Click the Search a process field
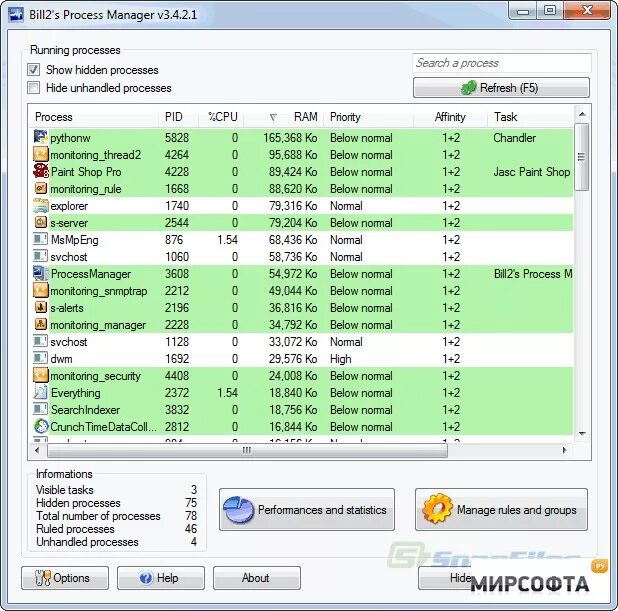Image resolution: width=618 pixels, height=611 pixels. [x=501, y=63]
